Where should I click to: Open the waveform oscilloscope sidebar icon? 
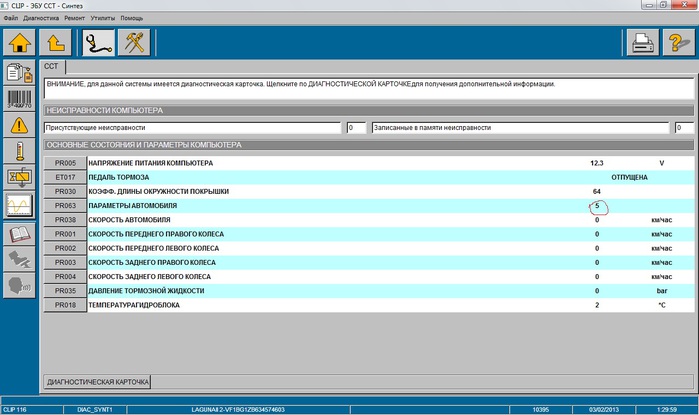tap(19, 205)
